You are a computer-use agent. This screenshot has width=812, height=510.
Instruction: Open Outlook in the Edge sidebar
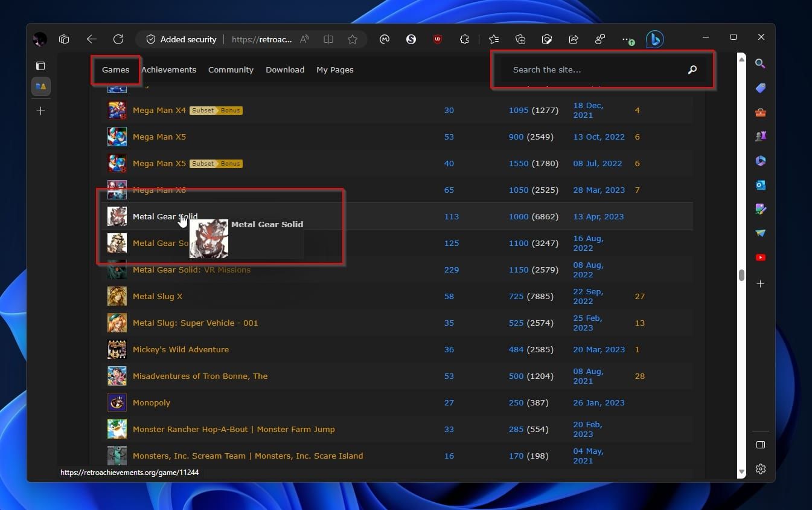pos(760,185)
